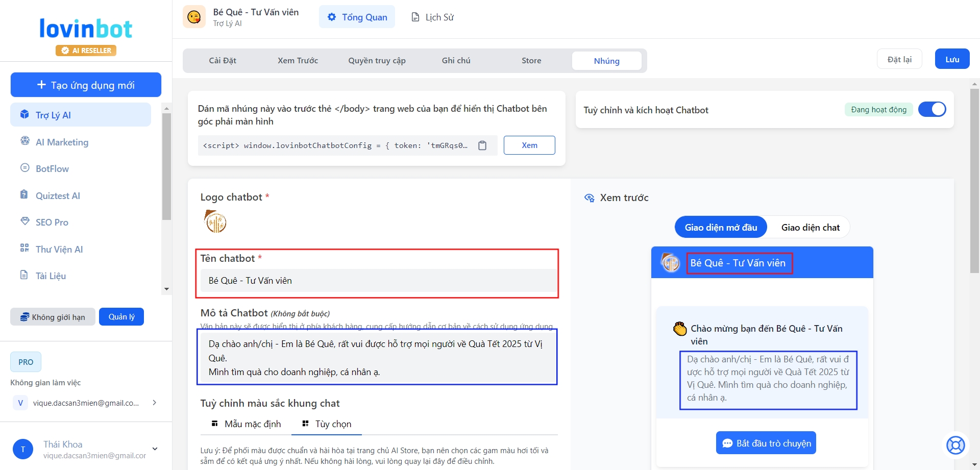Click the copy embed code clipboard icon
Screen dimensions: 980x470
482,145
